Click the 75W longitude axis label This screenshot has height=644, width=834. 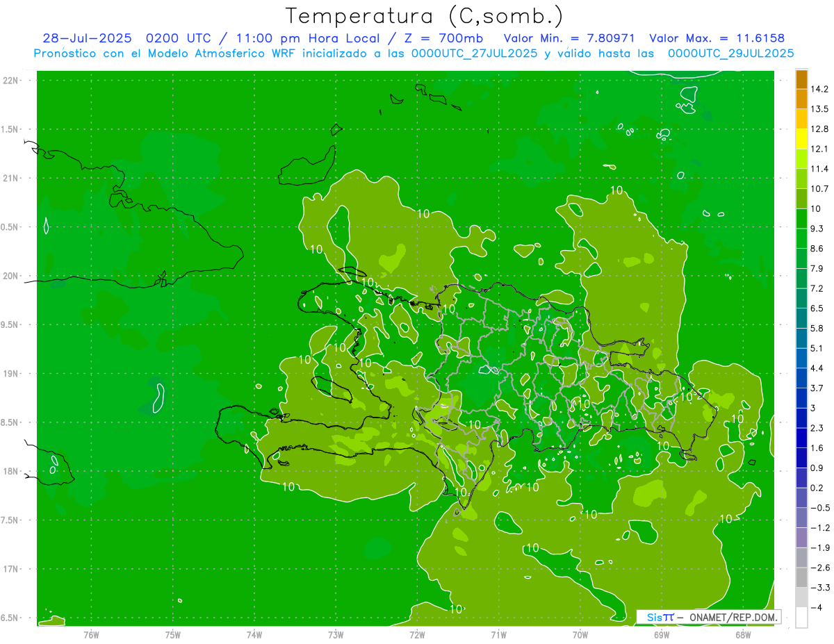tap(173, 634)
